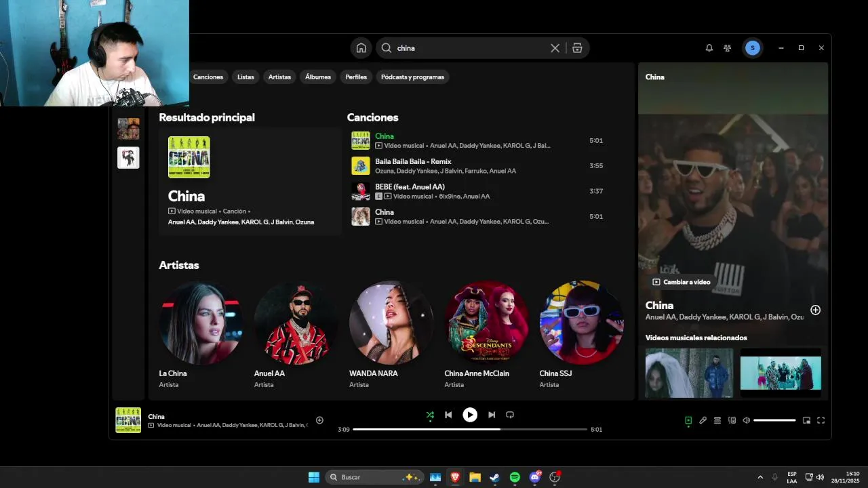The width and height of the screenshot is (868, 488).
Task: Toggle Now Playing view icon
Action: coord(688,420)
